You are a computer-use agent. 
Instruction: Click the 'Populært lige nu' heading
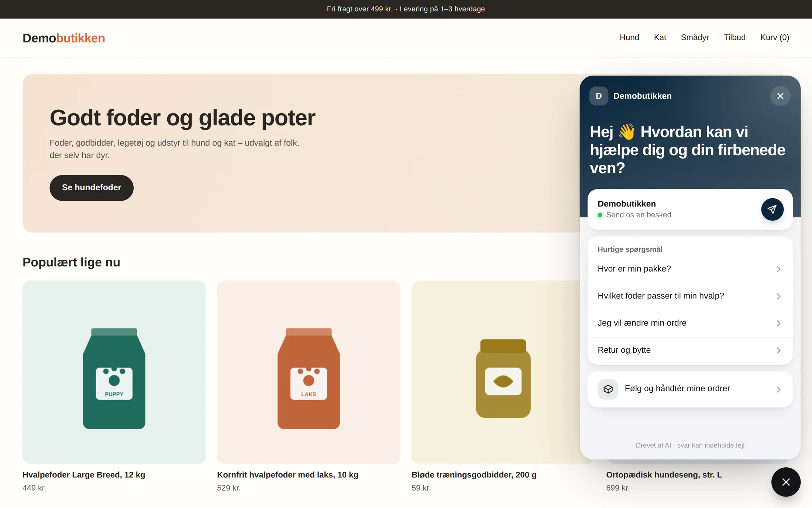[x=71, y=262]
